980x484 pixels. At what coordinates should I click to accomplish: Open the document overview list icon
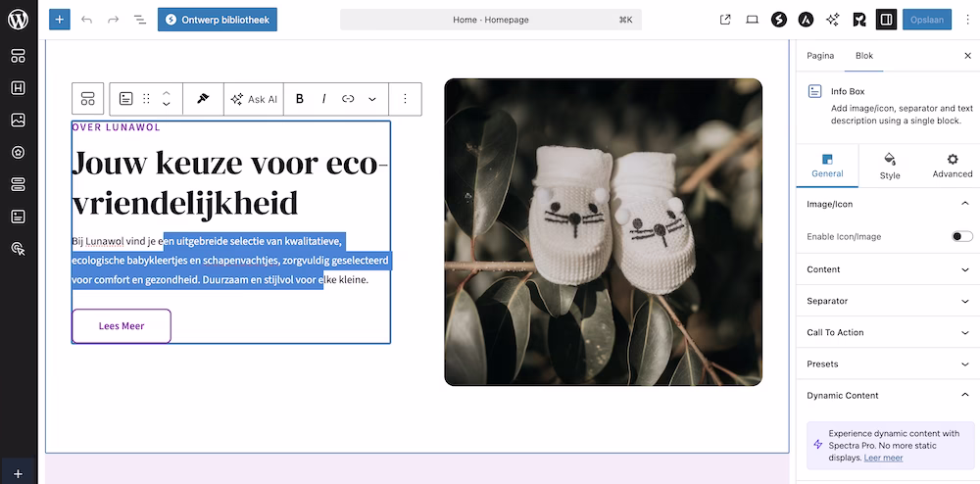coord(140,20)
